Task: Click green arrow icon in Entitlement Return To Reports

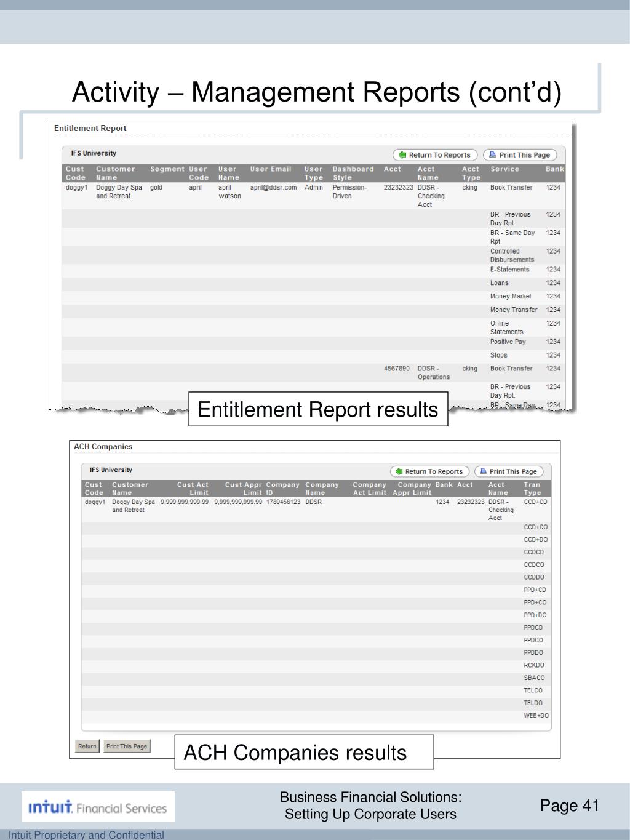Action: click(x=402, y=155)
